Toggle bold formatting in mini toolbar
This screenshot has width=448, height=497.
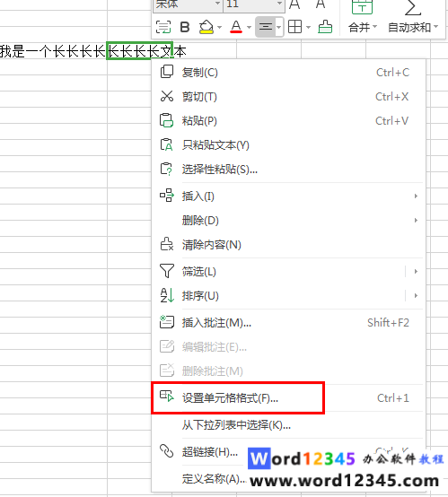tap(185, 27)
